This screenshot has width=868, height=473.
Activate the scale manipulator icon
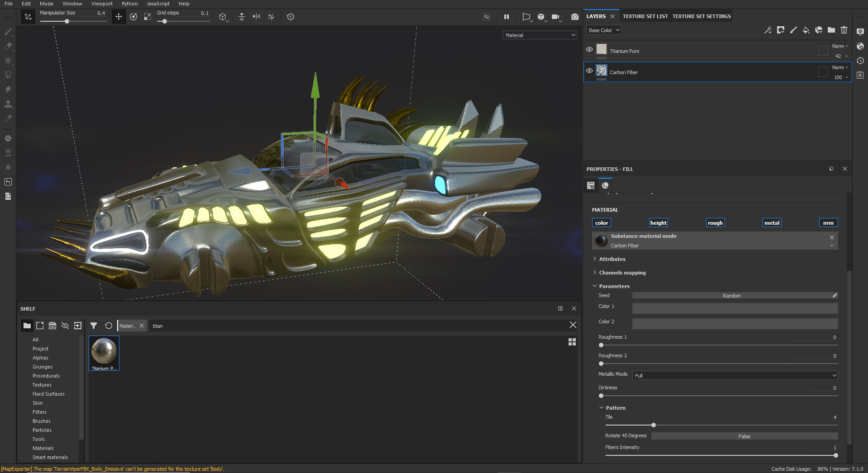(x=147, y=17)
